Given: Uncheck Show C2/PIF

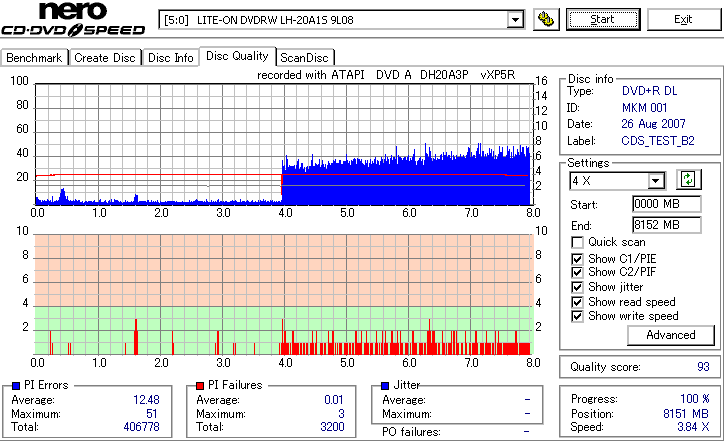Looking at the screenshot, I should pyautogui.click(x=577, y=272).
